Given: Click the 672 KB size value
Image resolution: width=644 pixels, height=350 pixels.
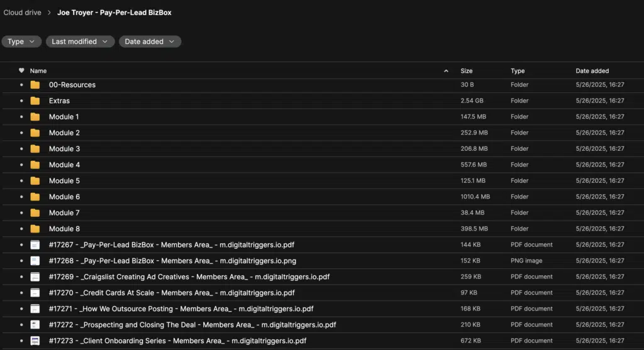Looking at the screenshot, I should (470, 341).
